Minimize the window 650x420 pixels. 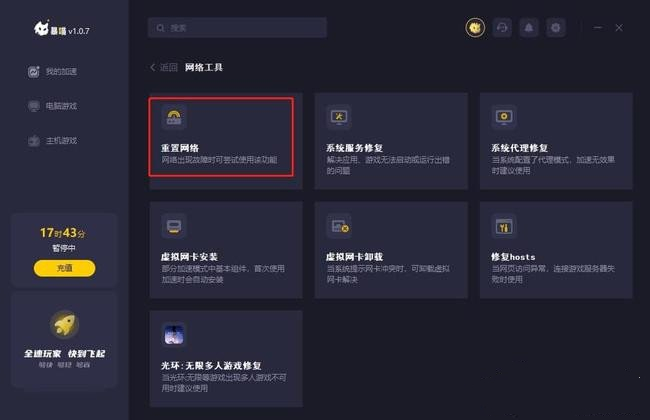pos(598,28)
